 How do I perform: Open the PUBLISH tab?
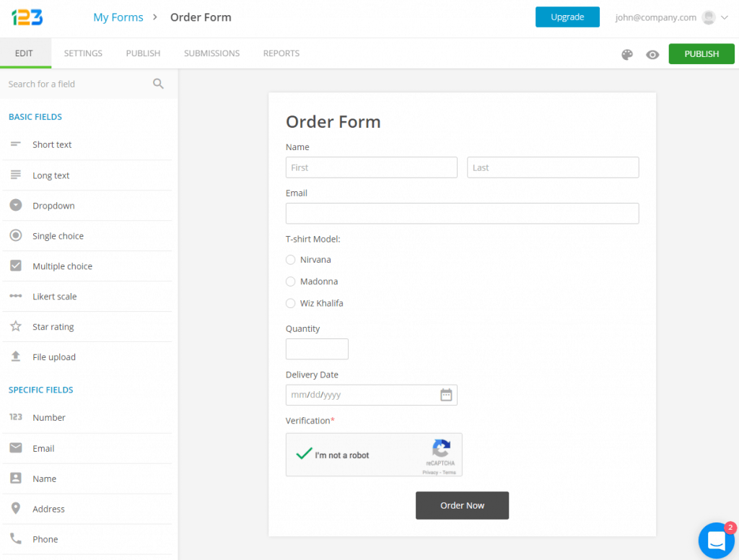(x=143, y=53)
